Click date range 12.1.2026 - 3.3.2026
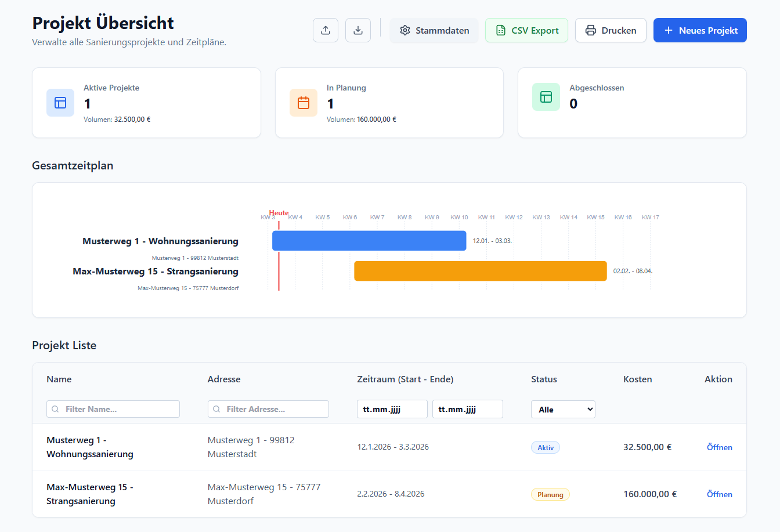780x532 pixels. (393, 447)
